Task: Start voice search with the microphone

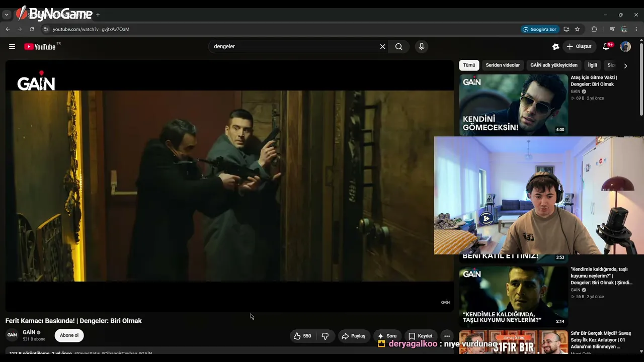Action: 422,47
